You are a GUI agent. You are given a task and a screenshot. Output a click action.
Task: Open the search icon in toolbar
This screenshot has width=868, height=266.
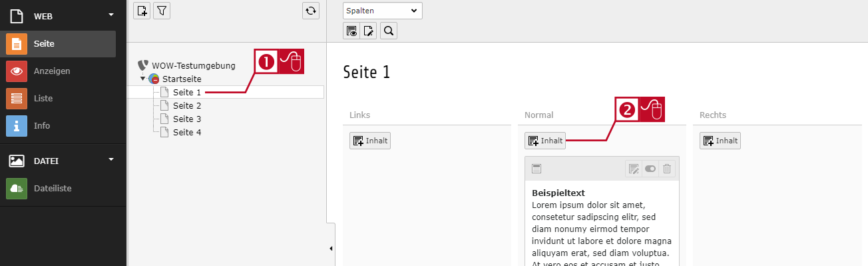point(389,30)
